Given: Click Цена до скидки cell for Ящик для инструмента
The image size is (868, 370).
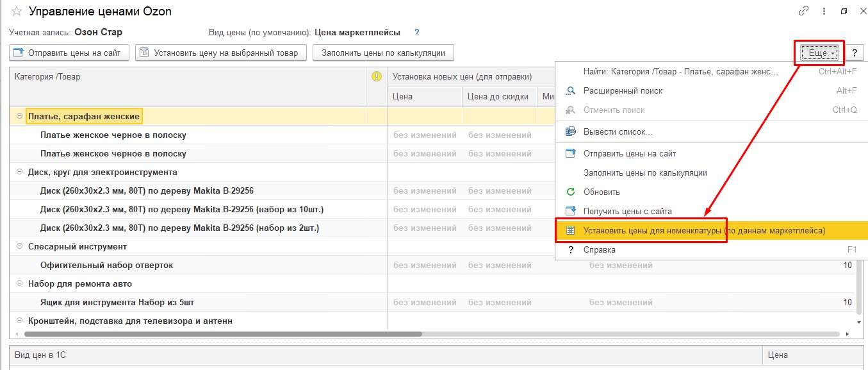Looking at the screenshot, I should point(500,303).
